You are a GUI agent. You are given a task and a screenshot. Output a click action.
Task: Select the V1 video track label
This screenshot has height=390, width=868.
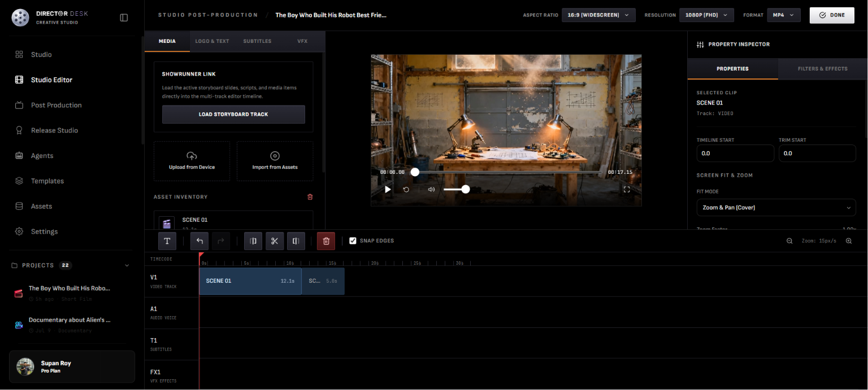click(x=163, y=282)
